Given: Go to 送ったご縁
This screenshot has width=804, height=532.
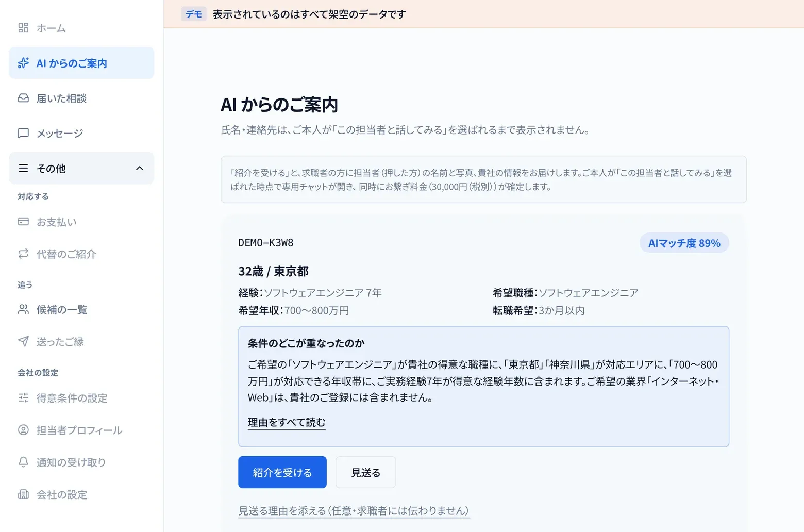Looking at the screenshot, I should [81, 341].
